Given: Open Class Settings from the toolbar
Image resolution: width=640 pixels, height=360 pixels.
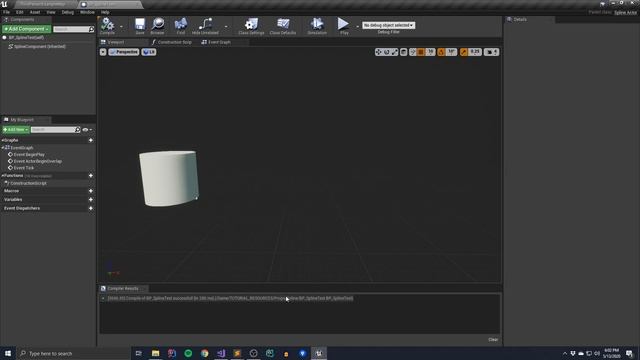Looking at the screenshot, I should tap(251, 25).
